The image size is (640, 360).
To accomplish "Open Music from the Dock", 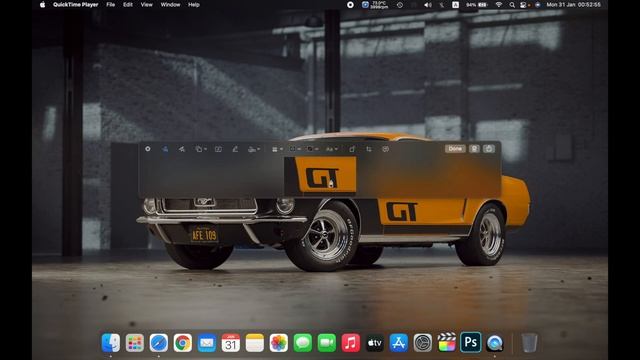I will click(x=351, y=342).
